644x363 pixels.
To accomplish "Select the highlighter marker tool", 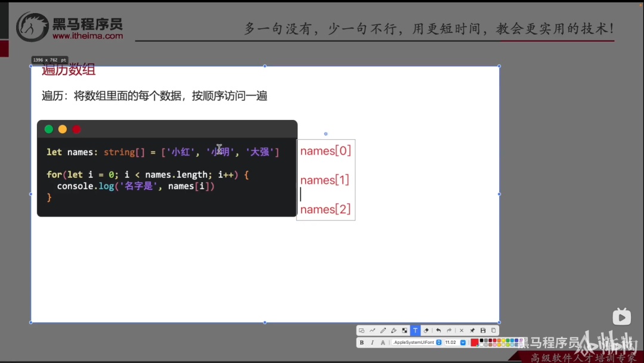I will (394, 331).
